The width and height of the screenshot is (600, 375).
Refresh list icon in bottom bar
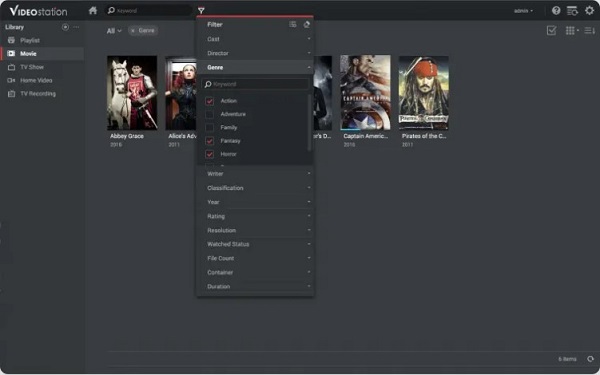[x=590, y=359]
